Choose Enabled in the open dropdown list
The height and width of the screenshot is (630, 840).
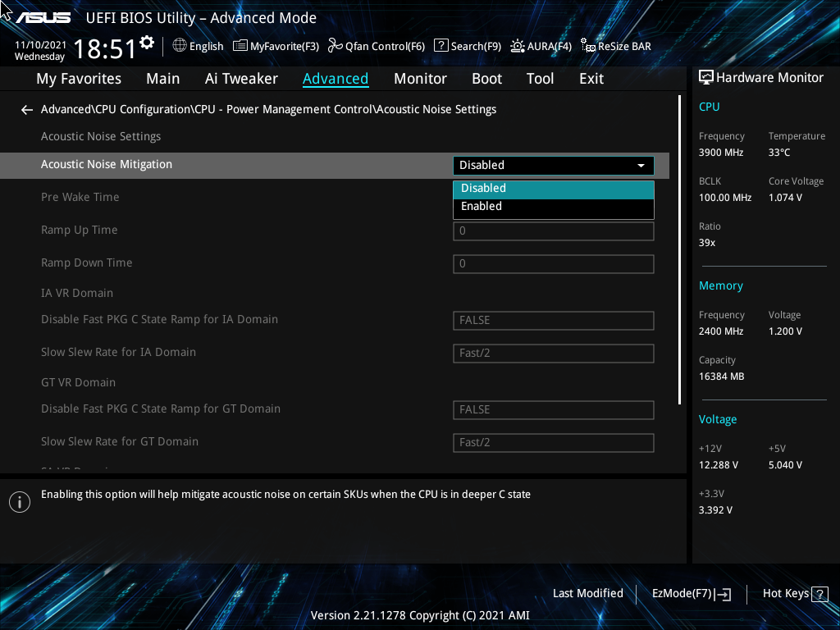(554, 207)
